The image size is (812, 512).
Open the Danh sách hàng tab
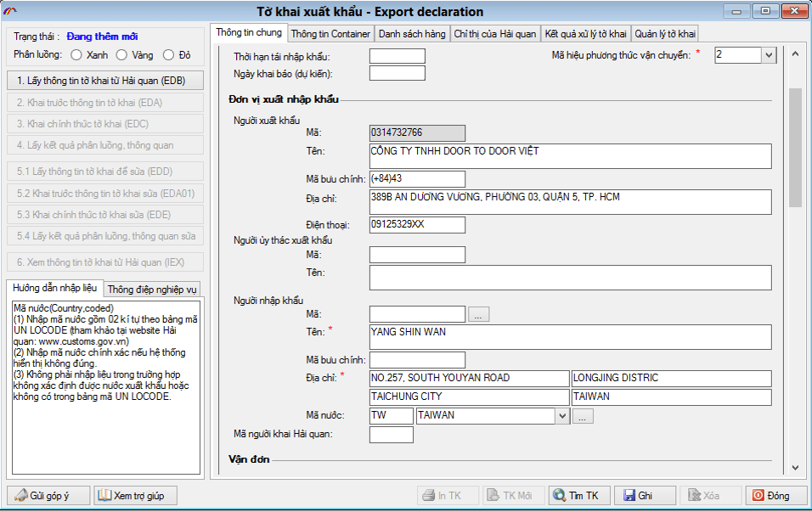click(412, 34)
